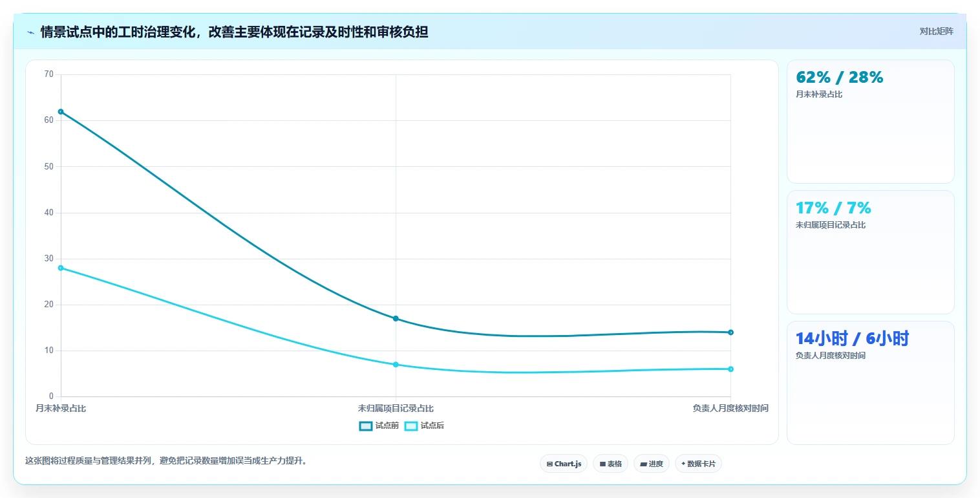This screenshot has height=498, width=980.
Task: Click the 14小时 / 6小时 card value
Action: click(x=852, y=338)
